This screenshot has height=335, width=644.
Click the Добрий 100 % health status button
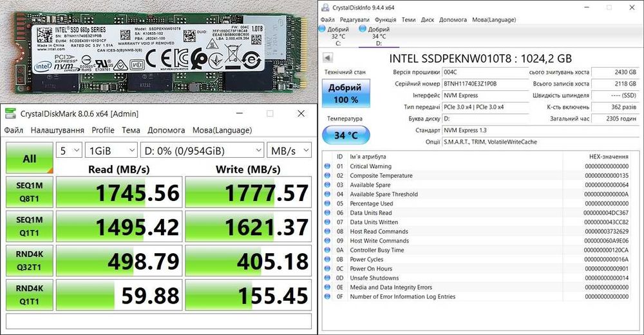point(346,93)
